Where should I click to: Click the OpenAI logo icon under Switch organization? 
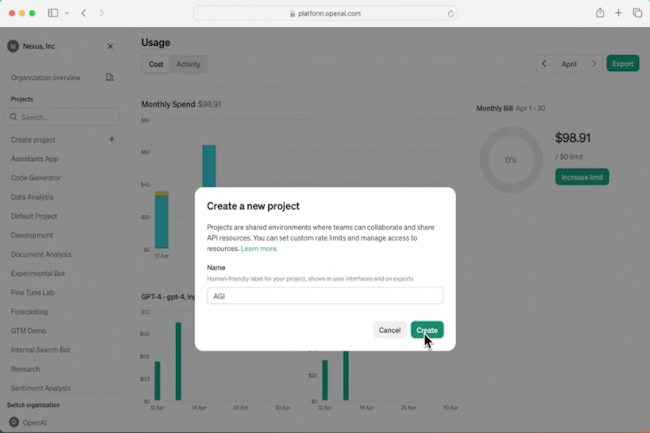click(x=14, y=422)
